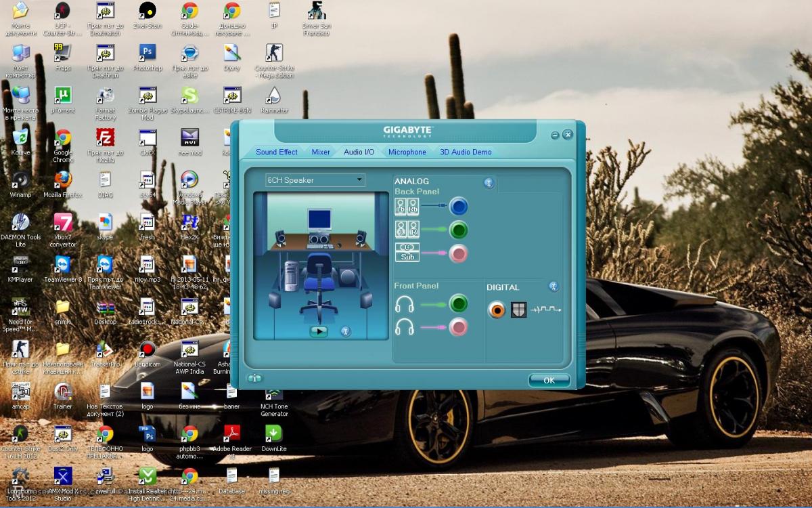Image resolution: width=812 pixels, height=508 pixels.
Task: Switch to the Mixer tab
Action: [321, 152]
